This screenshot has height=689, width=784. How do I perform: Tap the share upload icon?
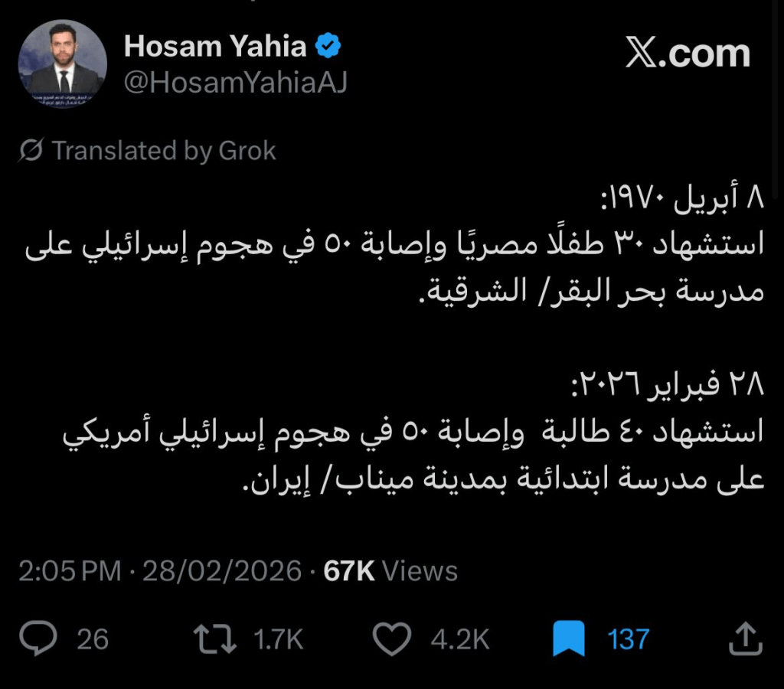[744, 638]
